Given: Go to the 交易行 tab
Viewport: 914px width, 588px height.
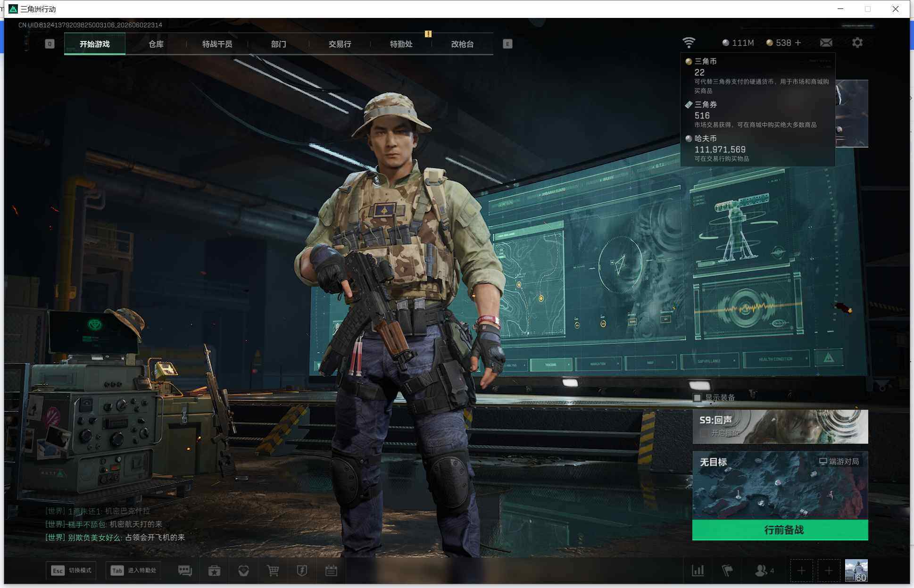Looking at the screenshot, I should coord(340,44).
